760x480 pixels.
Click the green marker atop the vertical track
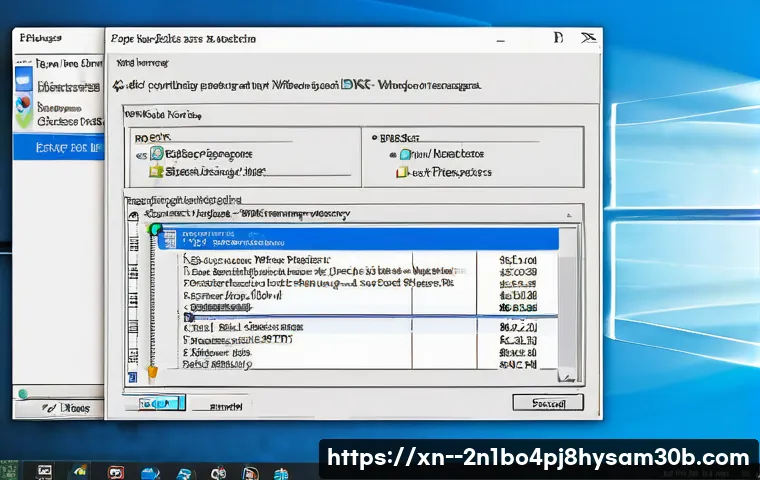154,229
